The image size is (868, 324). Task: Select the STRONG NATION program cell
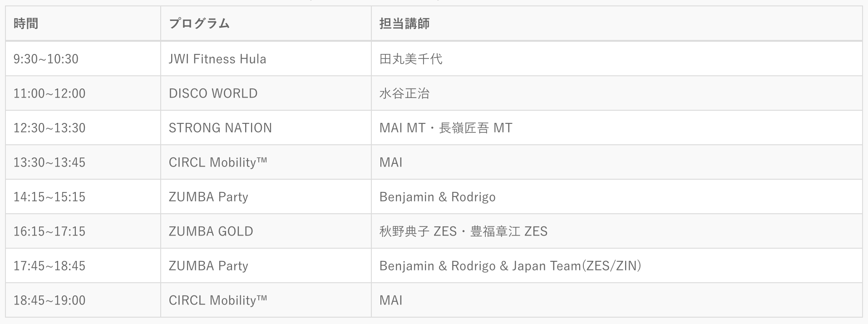coord(220,128)
